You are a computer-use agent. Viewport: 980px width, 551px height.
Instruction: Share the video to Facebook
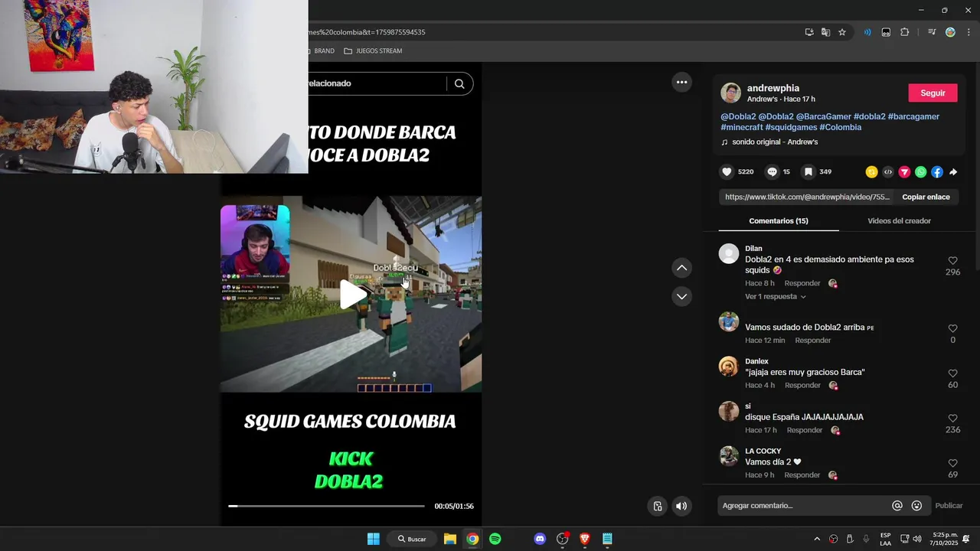pos(936,172)
